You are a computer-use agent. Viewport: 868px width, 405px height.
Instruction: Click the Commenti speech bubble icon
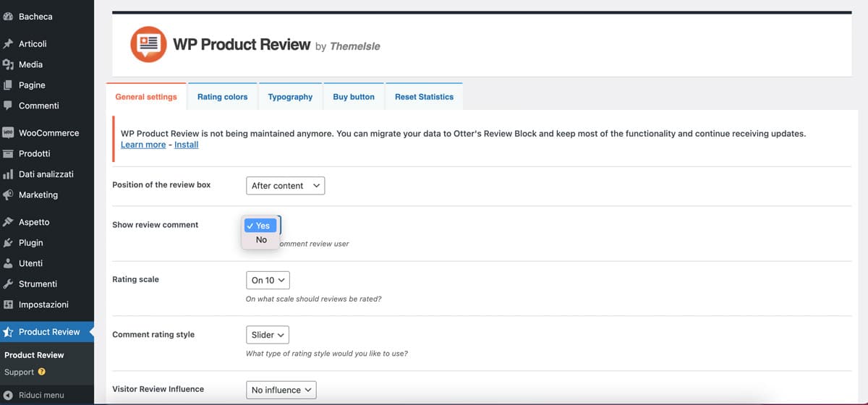[x=9, y=106]
